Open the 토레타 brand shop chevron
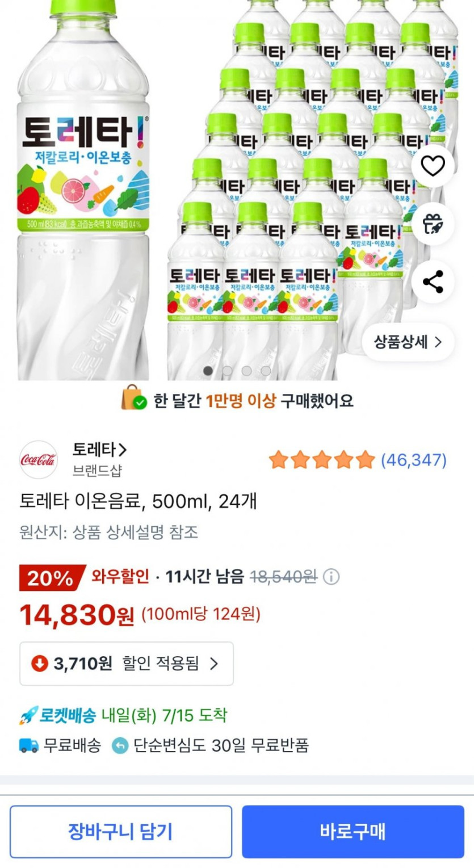The width and height of the screenshot is (474, 868). (x=123, y=450)
